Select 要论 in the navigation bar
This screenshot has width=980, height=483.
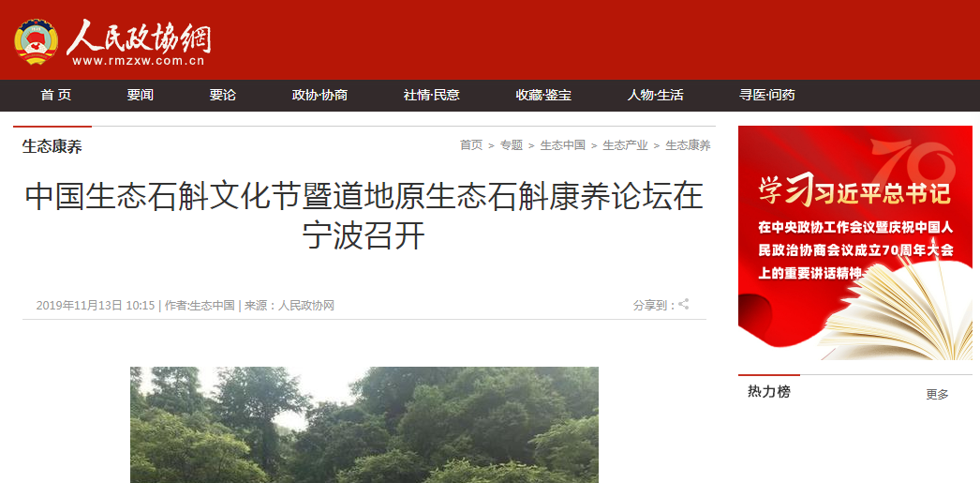[222, 95]
